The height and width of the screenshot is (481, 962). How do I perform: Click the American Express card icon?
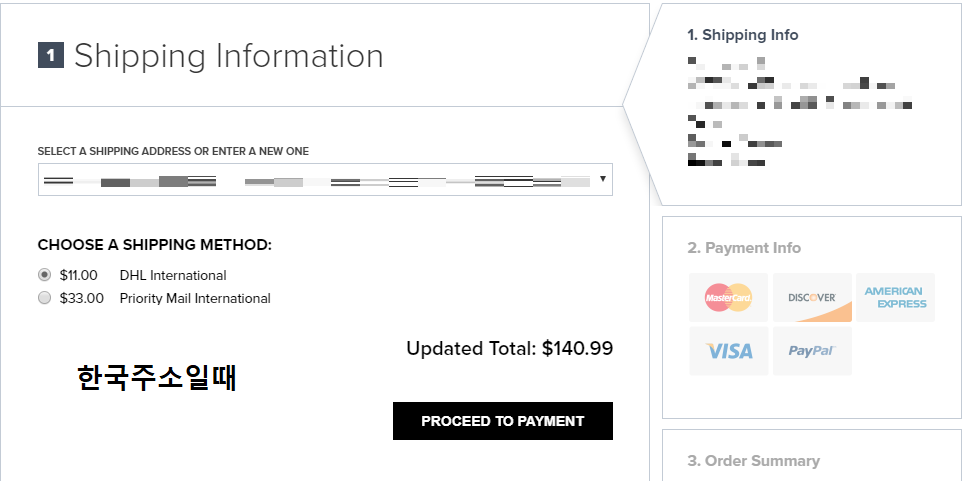tap(895, 297)
